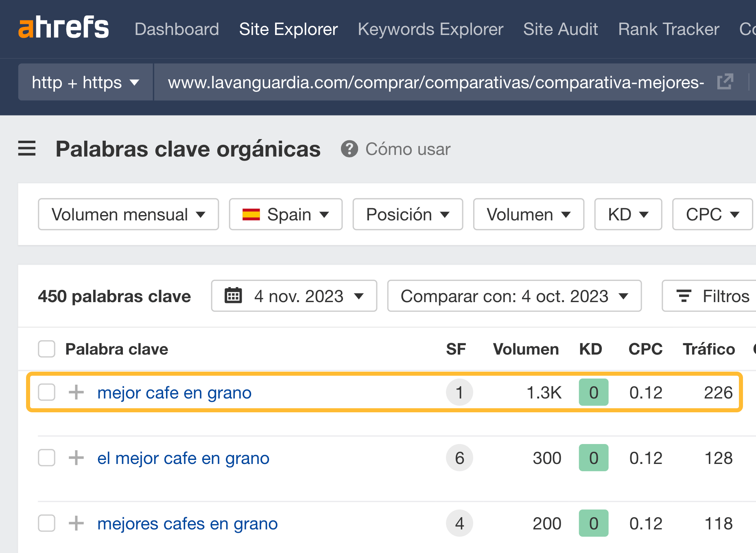The height and width of the screenshot is (553, 756).
Task: Click the filter icon inside the Filtros button
Action: tap(685, 296)
